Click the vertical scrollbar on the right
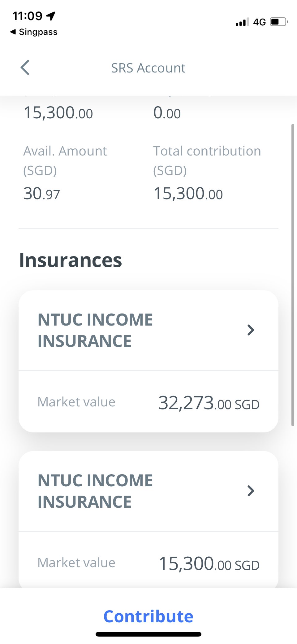 (x=292, y=275)
